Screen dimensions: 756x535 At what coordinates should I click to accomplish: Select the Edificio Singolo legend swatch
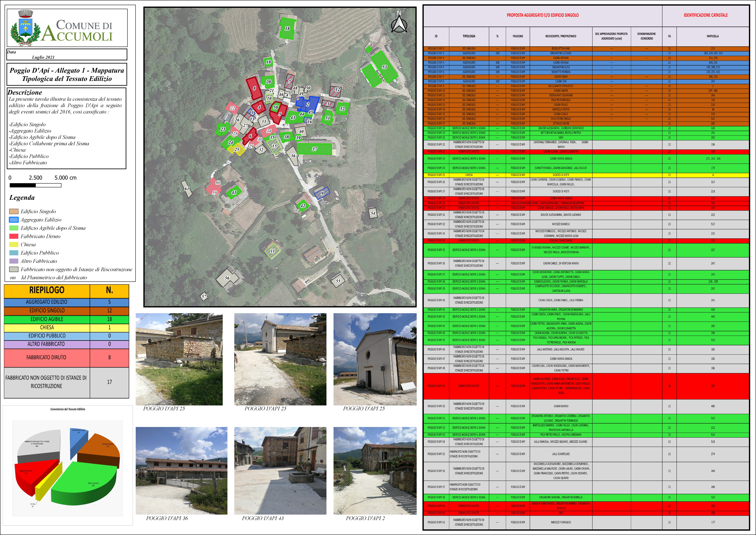14,211
